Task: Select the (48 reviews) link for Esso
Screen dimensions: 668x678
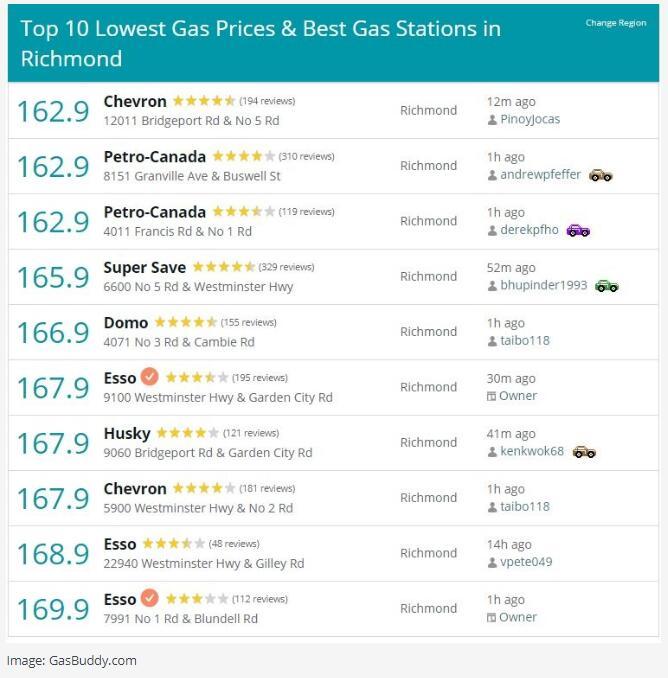Action: (x=234, y=544)
